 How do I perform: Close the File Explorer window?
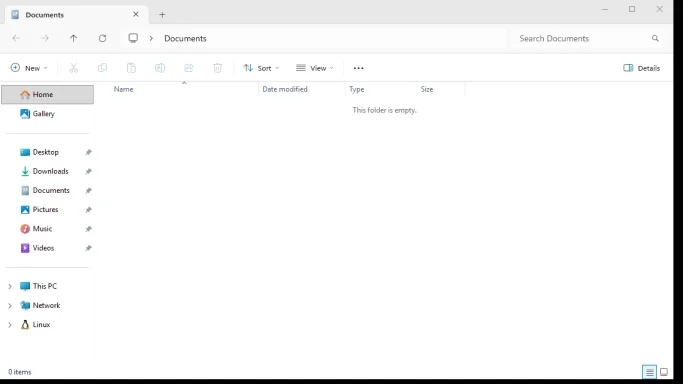point(659,9)
